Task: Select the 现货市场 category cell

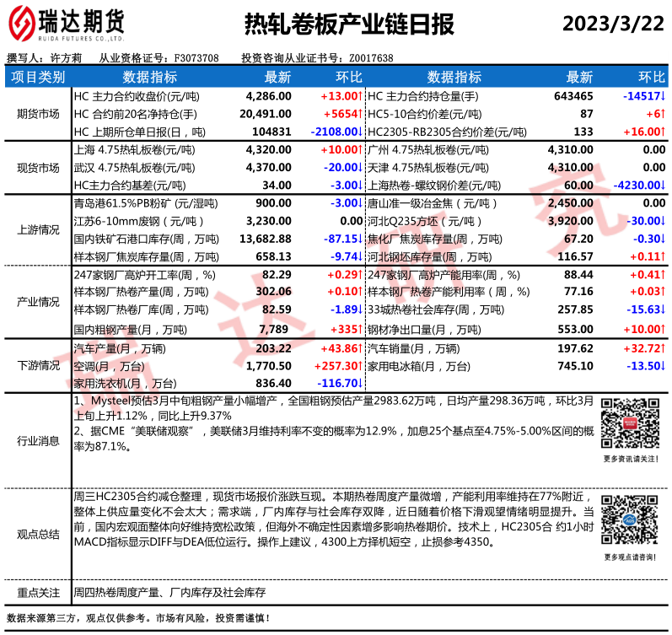Action: 38,167
